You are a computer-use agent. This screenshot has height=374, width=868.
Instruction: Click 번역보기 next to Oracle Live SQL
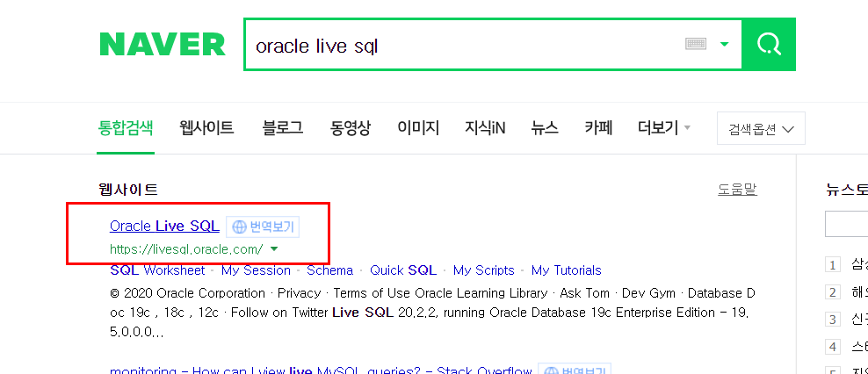tap(263, 227)
